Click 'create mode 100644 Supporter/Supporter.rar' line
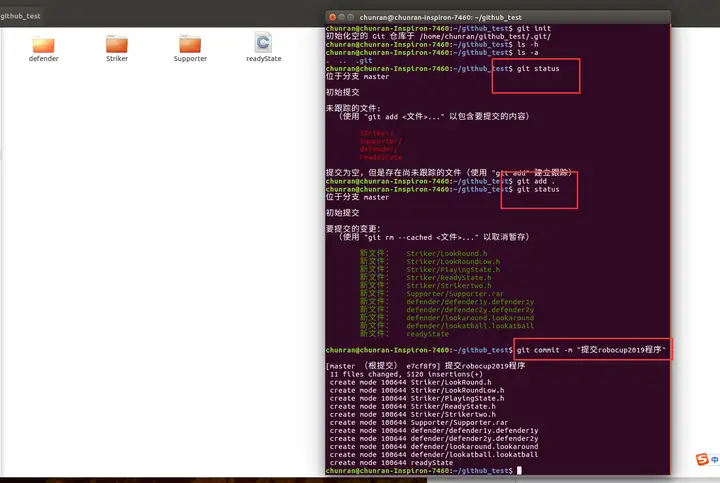The image size is (720, 483). point(419,422)
